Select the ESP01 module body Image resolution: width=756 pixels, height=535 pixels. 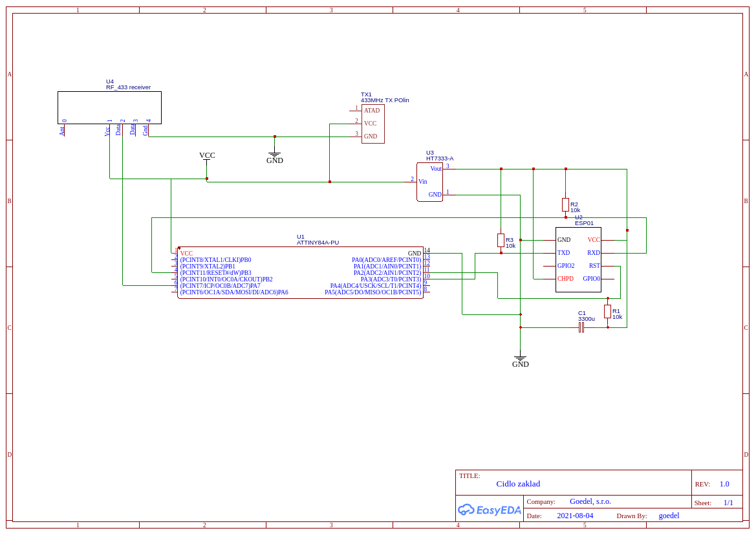click(x=578, y=259)
